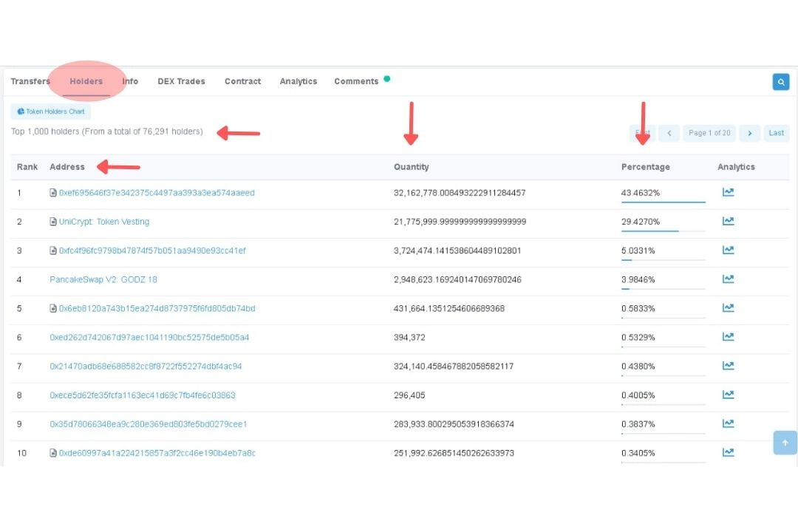Open address 0xef695646f37e342375c4497aa393a3ea574aaeed

point(157,193)
